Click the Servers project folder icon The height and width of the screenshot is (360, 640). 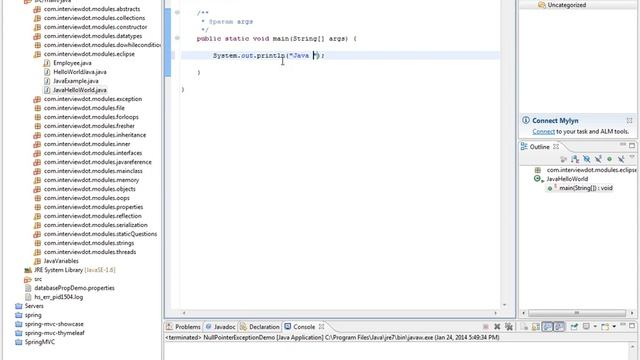coord(18,306)
